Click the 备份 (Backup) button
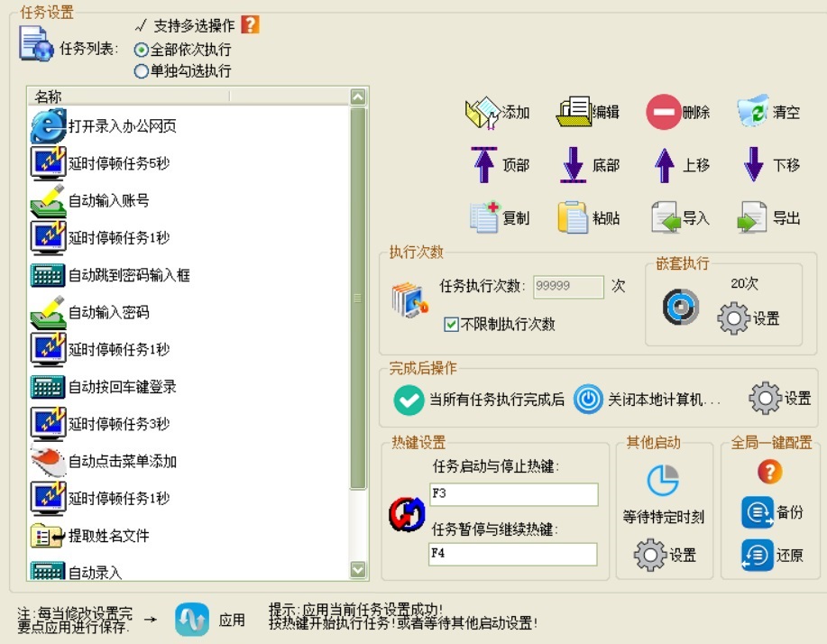Image resolution: width=827 pixels, height=644 pixels. 758,511
